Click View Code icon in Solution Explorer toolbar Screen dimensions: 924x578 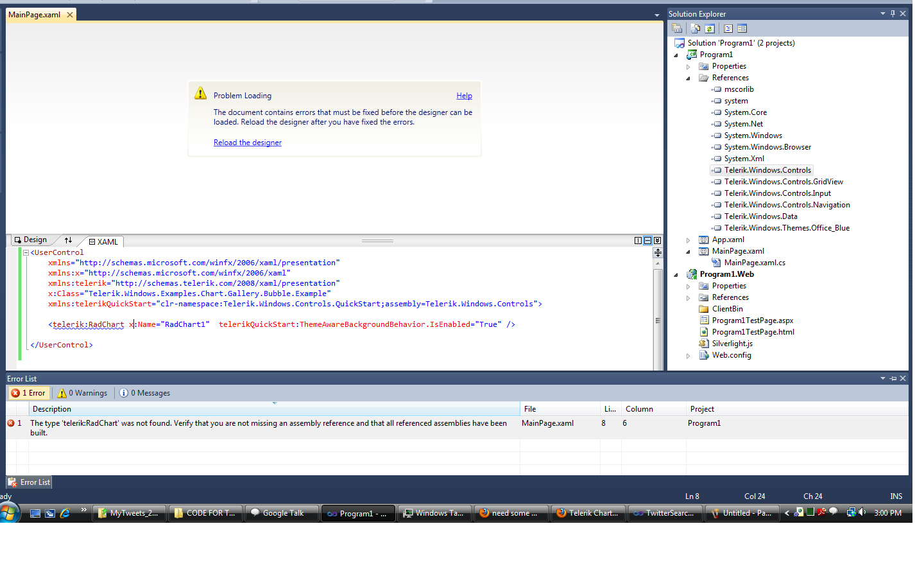click(x=728, y=28)
